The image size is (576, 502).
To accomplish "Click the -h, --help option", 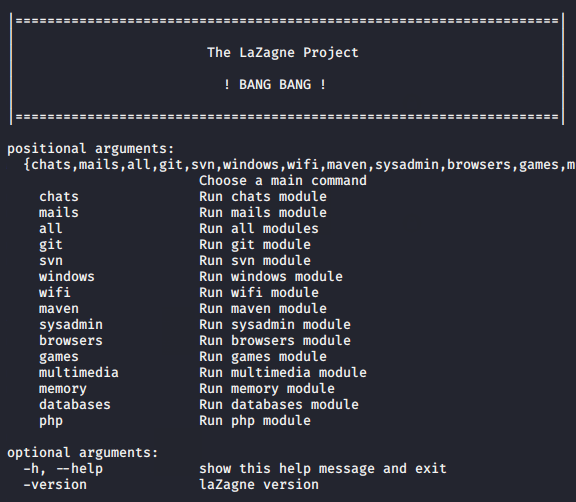I will (x=63, y=469).
